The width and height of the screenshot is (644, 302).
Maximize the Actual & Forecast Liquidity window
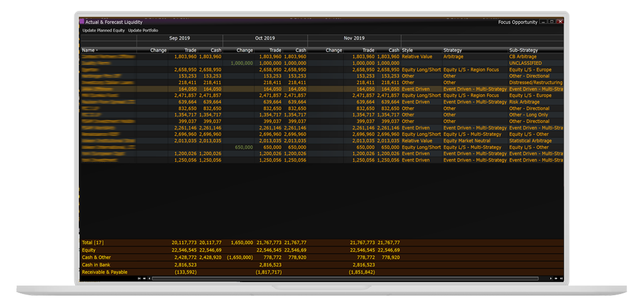point(551,22)
